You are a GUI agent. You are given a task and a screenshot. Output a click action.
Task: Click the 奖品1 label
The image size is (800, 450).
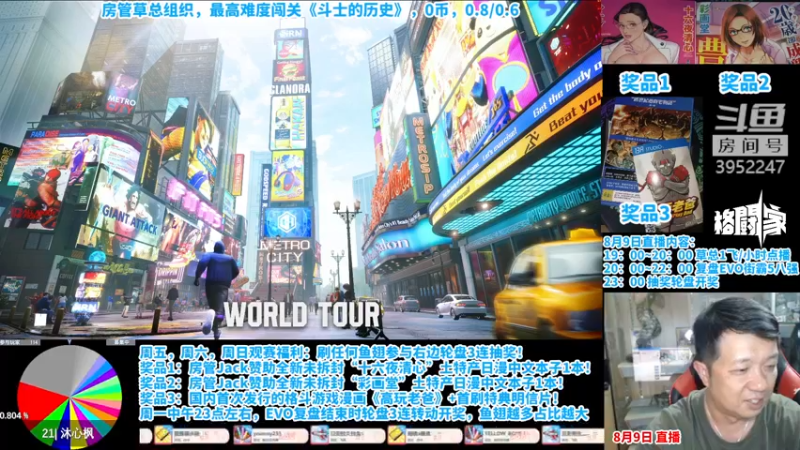coord(645,83)
